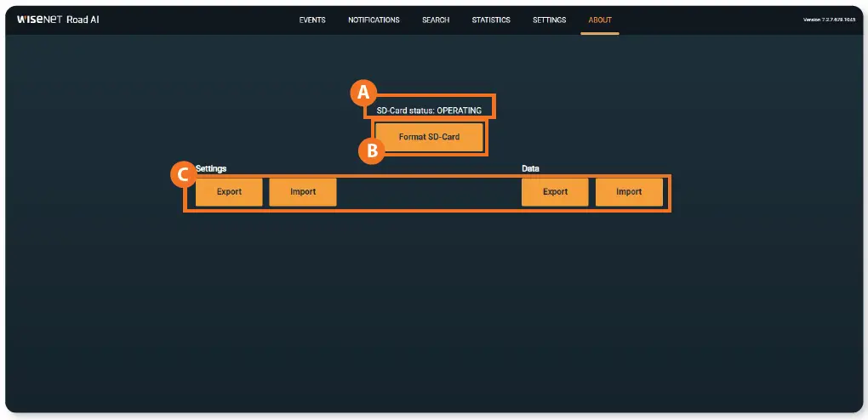Click the Format SD-Card button
Screen dimensions: 868x420
click(430, 137)
